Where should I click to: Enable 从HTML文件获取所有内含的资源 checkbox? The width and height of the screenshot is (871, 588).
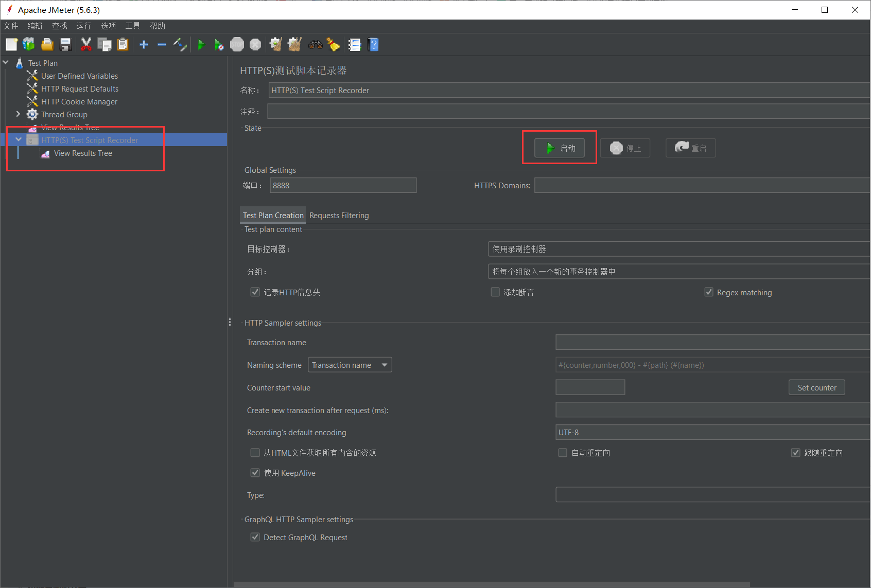click(x=255, y=453)
